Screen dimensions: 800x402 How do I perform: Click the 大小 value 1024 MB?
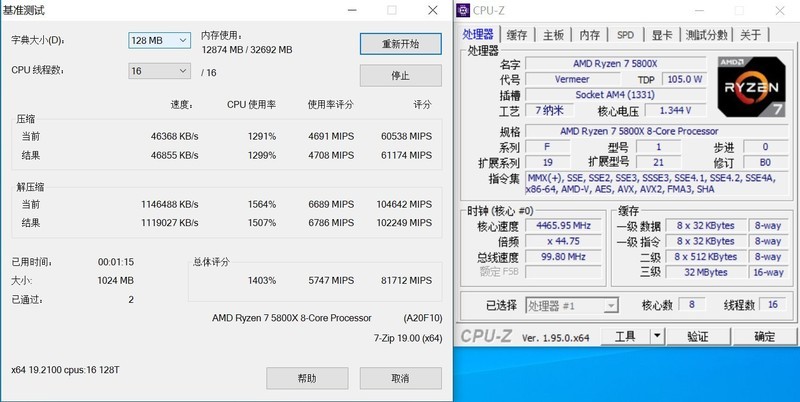(x=116, y=280)
